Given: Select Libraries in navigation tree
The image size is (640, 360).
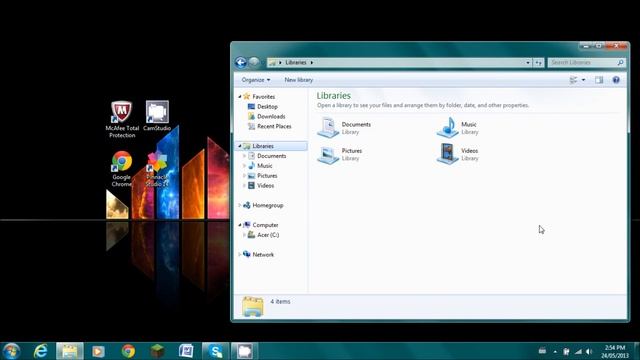Looking at the screenshot, I should (263, 146).
